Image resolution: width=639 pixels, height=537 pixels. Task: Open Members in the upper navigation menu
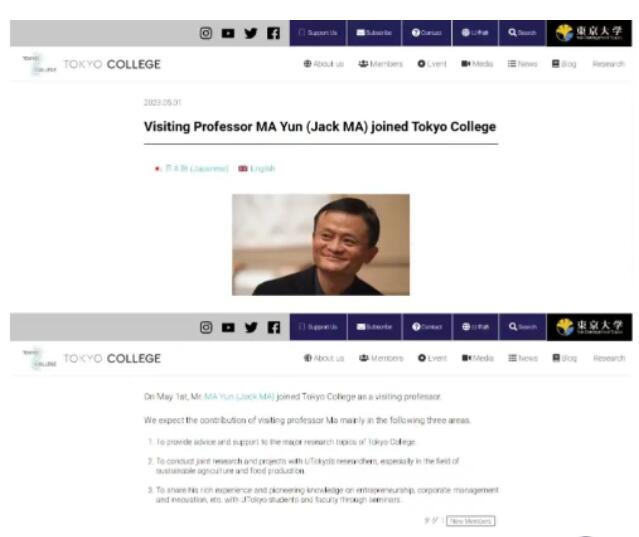[x=381, y=64]
